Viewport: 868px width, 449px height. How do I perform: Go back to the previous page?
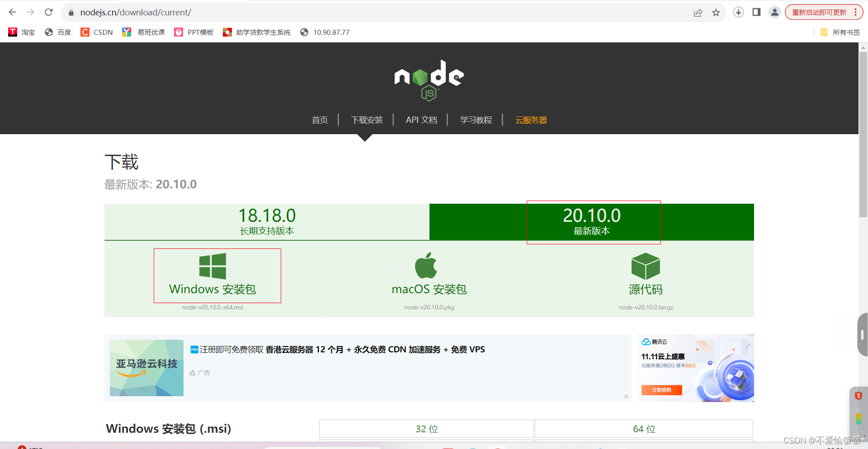click(12, 12)
